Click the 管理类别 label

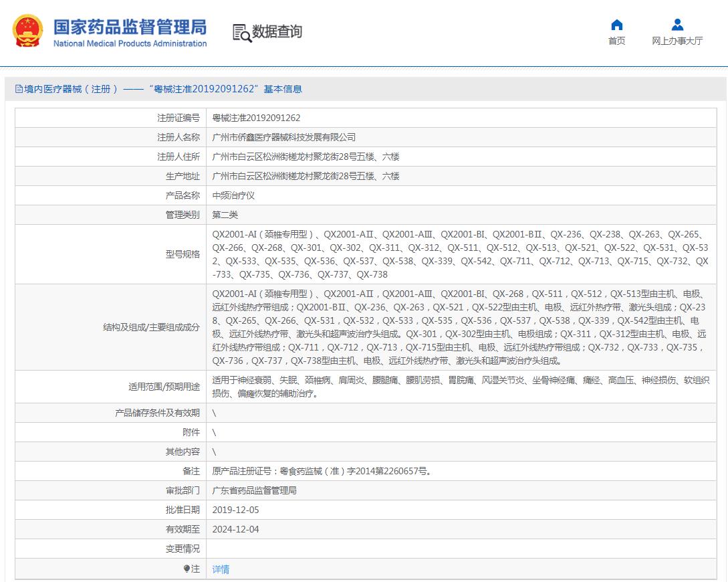tap(183, 215)
